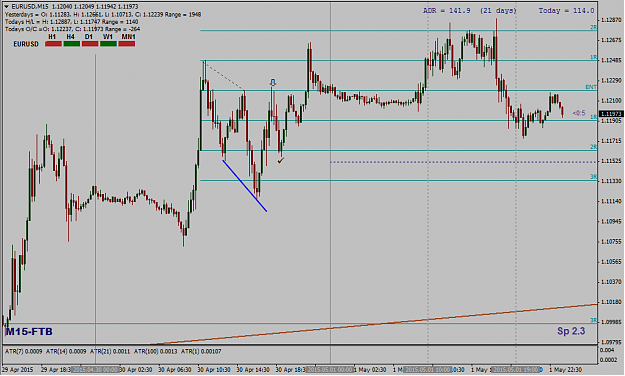The image size is (625, 376).
Task: Click the highlighted '2015.05.01 00:00' period label
Action: click(330, 370)
